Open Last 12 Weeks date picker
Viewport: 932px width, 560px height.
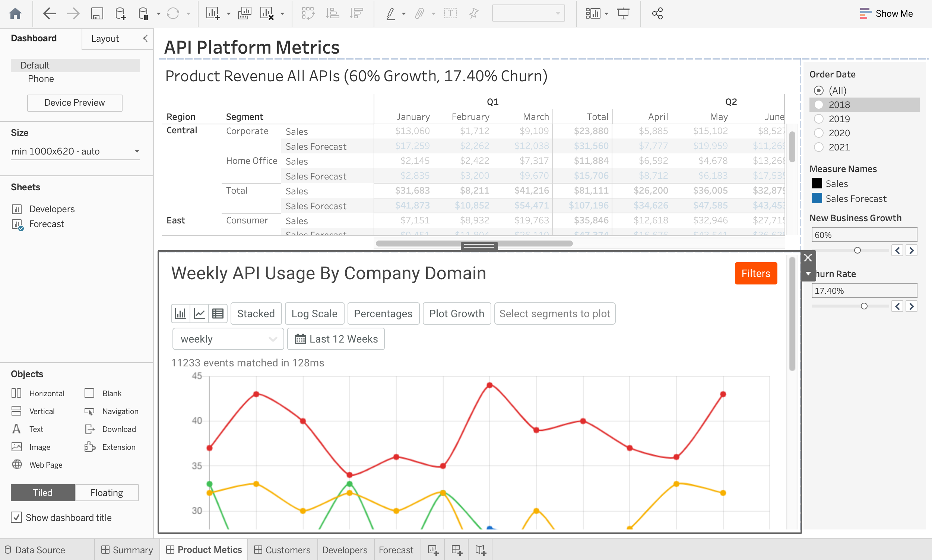point(336,339)
